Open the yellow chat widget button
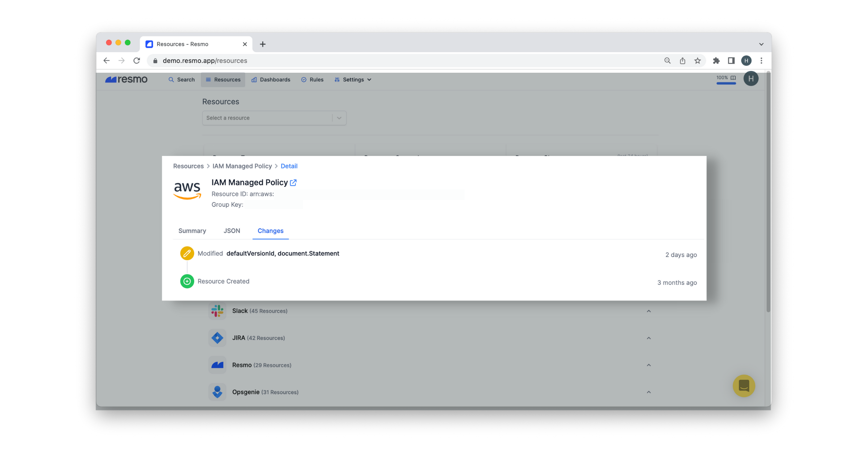This screenshot has height=456, width=868. point(744,386)
